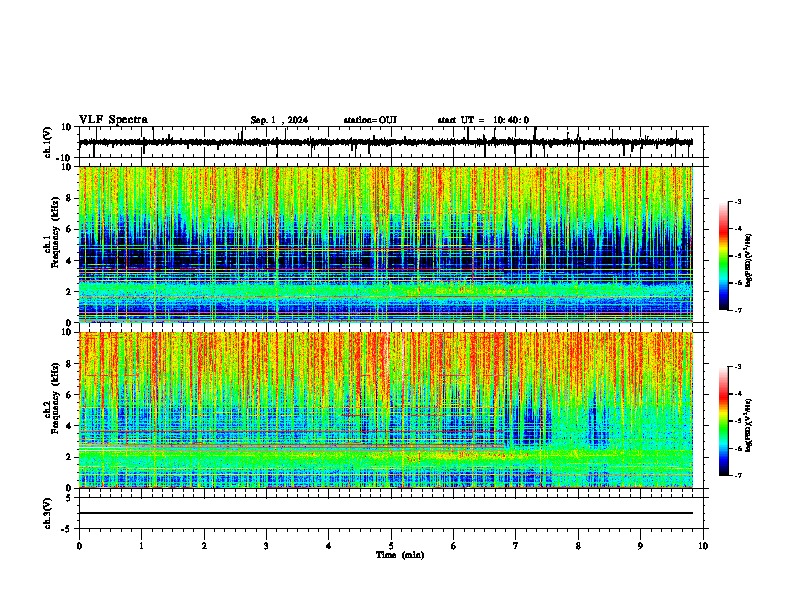Click the "-7" label on ch.2 color bar
792x612 pixels.
pos(737,475)
